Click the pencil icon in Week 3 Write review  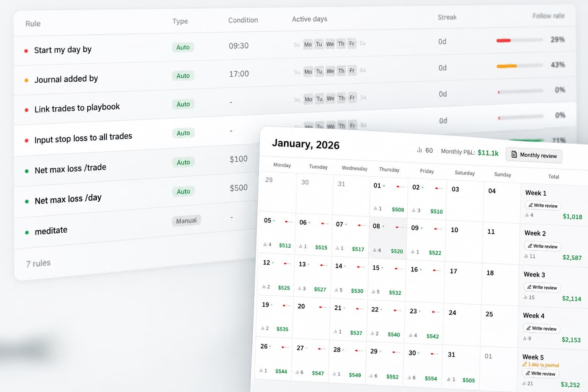click(x=529, y=287)
